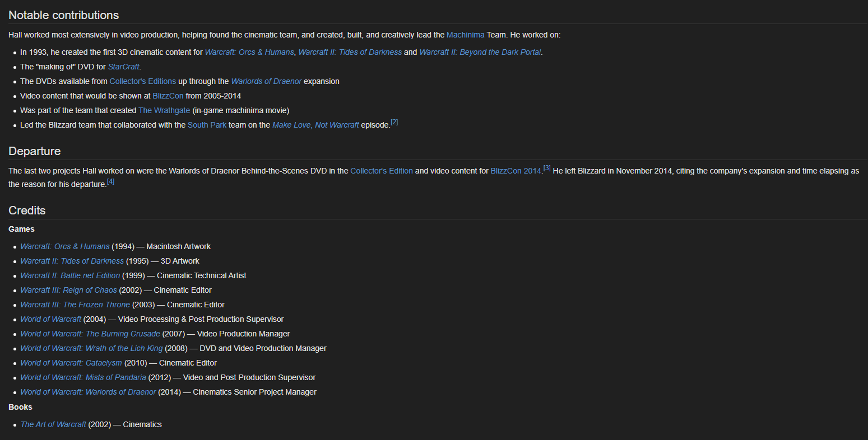Click the Books subheading
The width and height of the screenshot is (868, 440).
click(x=20, y=407)
